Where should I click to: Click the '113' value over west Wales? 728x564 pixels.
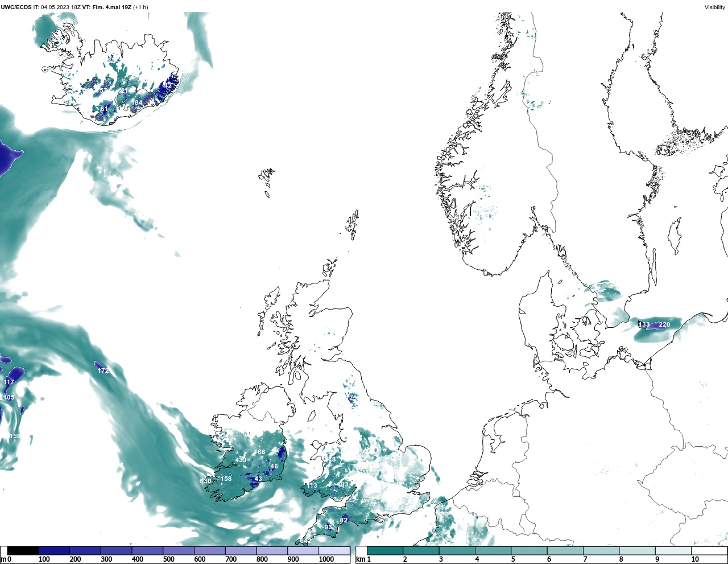312,485
